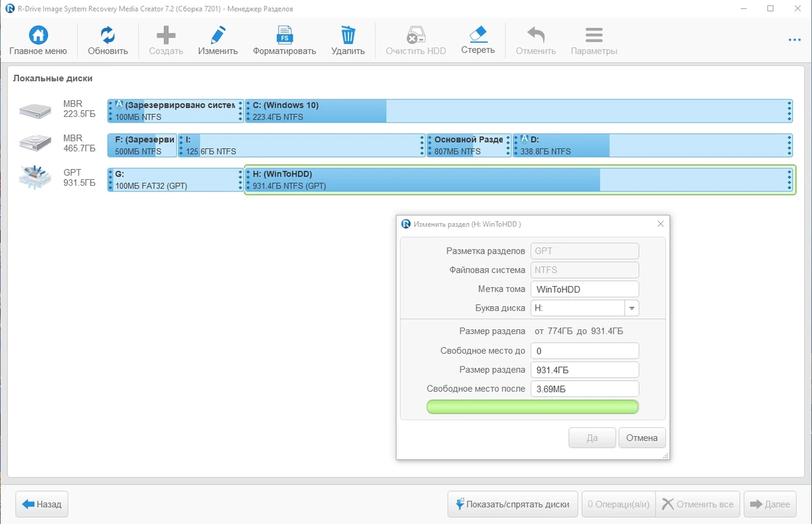812x524 pixels.
Task: Close the Изменить раздел dialog
Action: click(660, 224)
